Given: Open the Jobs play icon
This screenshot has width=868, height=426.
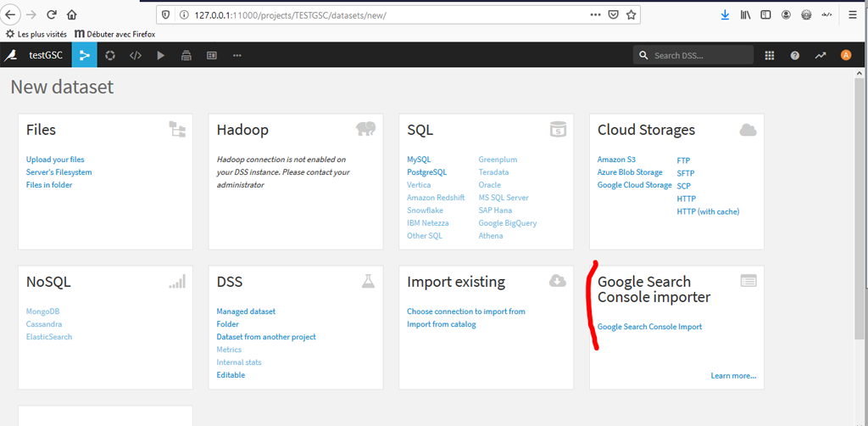Looking at the screenshot, I should click(160, 55).
